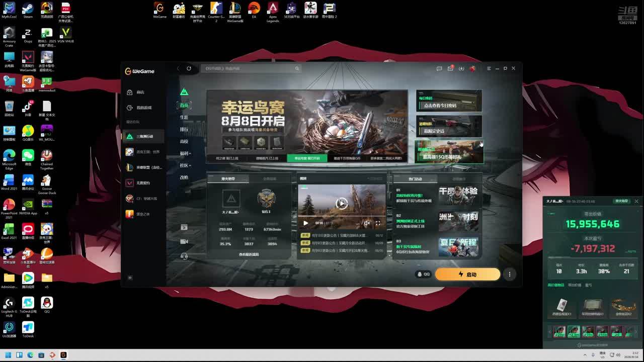Open the 8月6日更新公告 news item
This screenshot has width=644, height=362.
(x=342, y=250)
